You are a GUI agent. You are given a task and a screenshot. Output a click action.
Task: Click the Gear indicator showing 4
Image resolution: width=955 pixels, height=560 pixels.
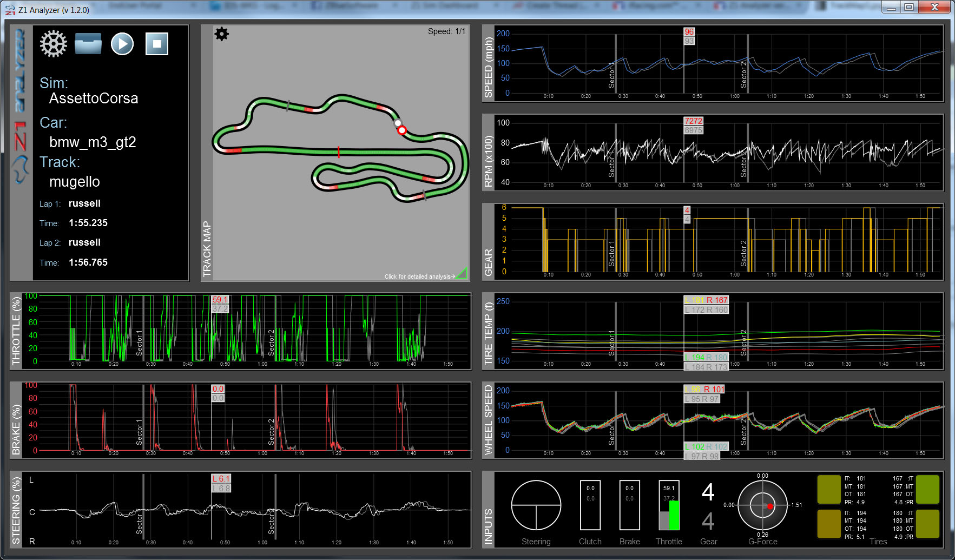click(708, 492)
